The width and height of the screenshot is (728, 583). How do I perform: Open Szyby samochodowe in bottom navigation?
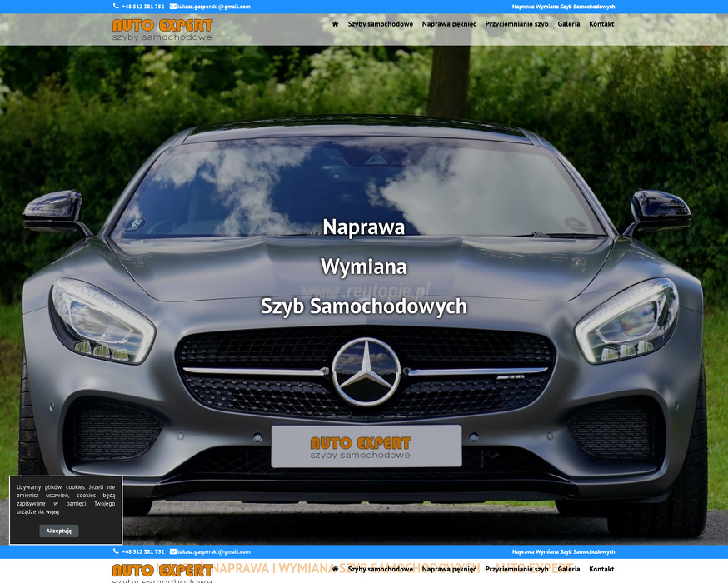click(x=381, y=569)
